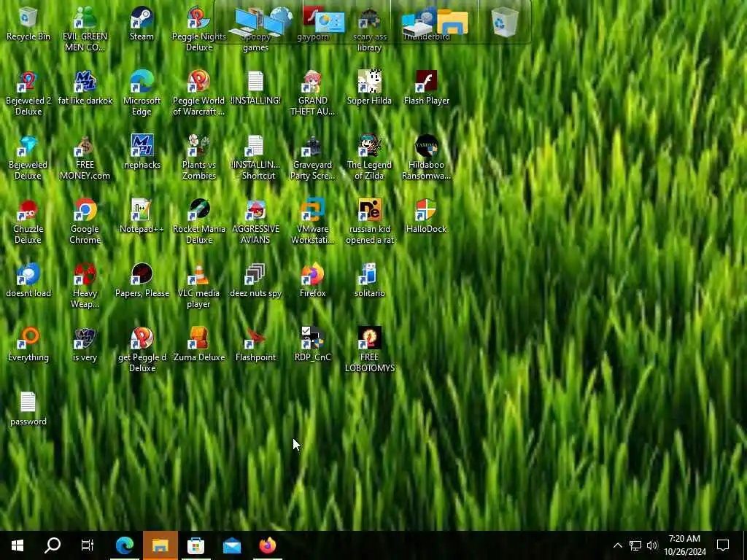The width and height of the screenshot is (747, 560).
Task: Open 'deez nuts spy' shortcut
Action: pos(255,281)
